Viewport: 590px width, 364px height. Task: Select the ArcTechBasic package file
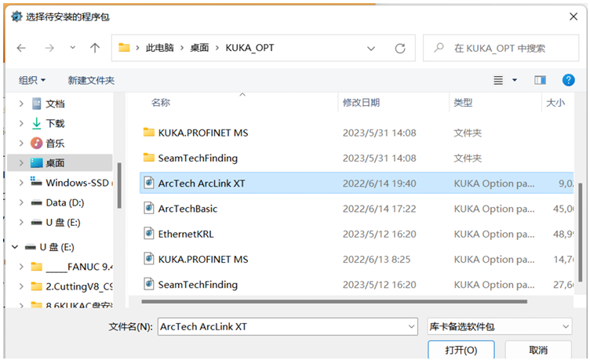188,209
